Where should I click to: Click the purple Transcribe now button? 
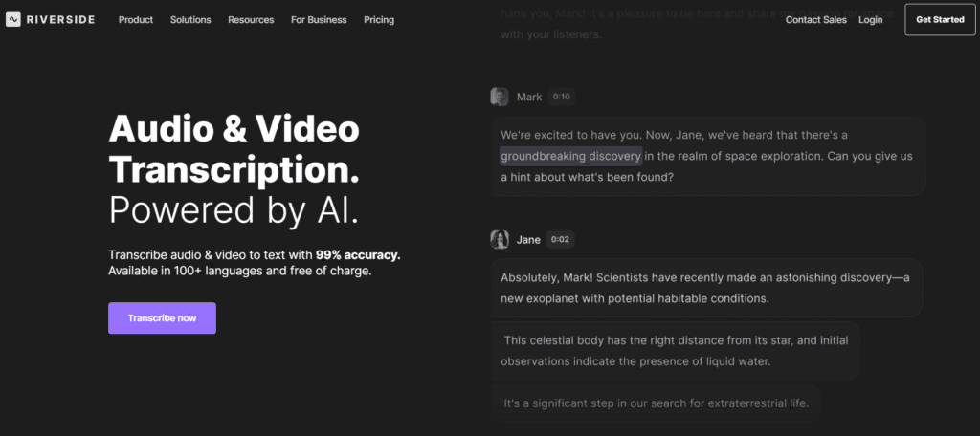(x=162, y=318)
